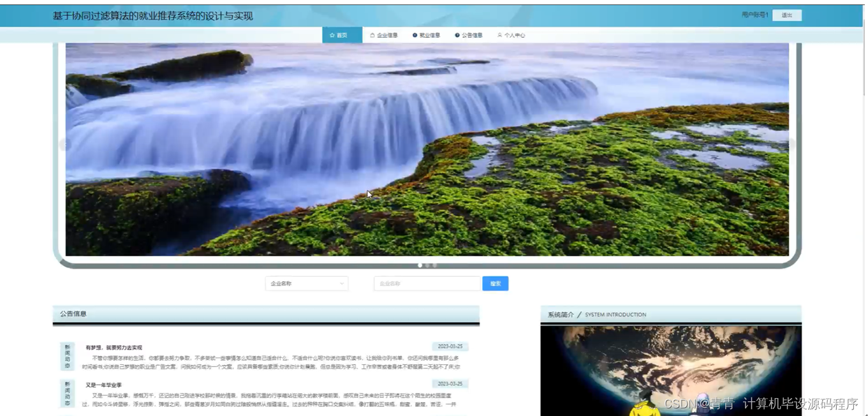
Task: Click the 新闻动态 tag beside 又是一年毕业季
Action: pyautogui.click(x=68, y=394)
